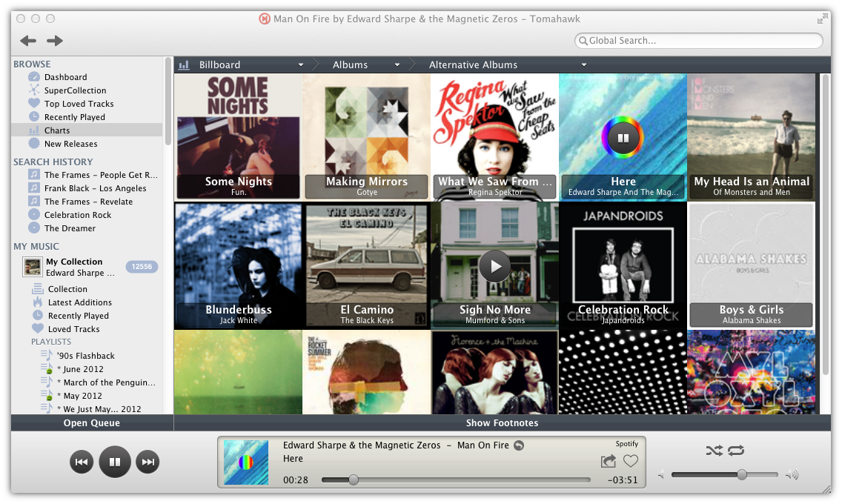Click the now-playing album art thumbnail
Viewport: 842px width, 504px height.
click(x=246, y=462)
